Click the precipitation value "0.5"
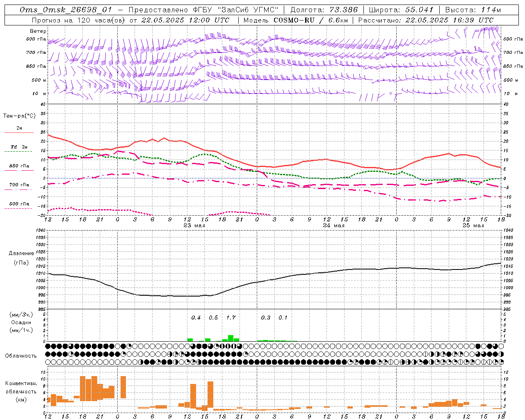The image size is (525, 420). [213, 317]
